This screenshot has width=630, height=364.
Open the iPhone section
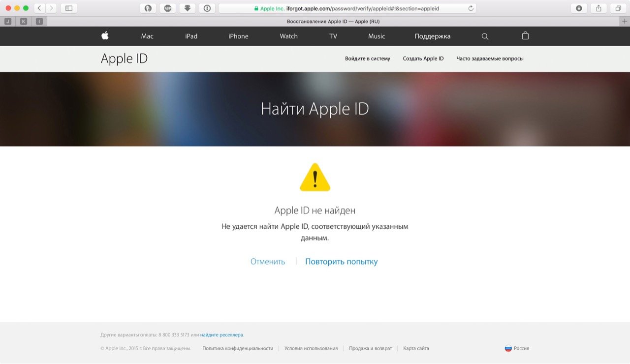(x=238, y=36)
